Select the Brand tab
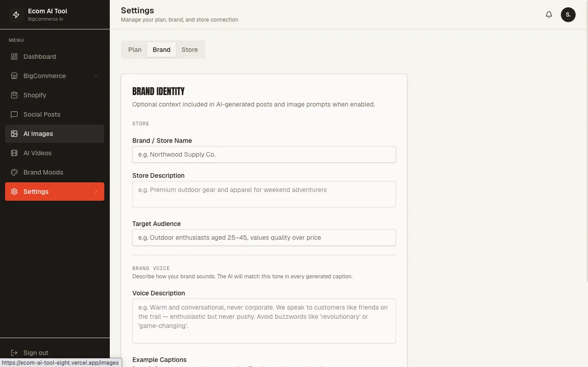The width and height of the screenshot is (588, 367). (x=161, y=50)
